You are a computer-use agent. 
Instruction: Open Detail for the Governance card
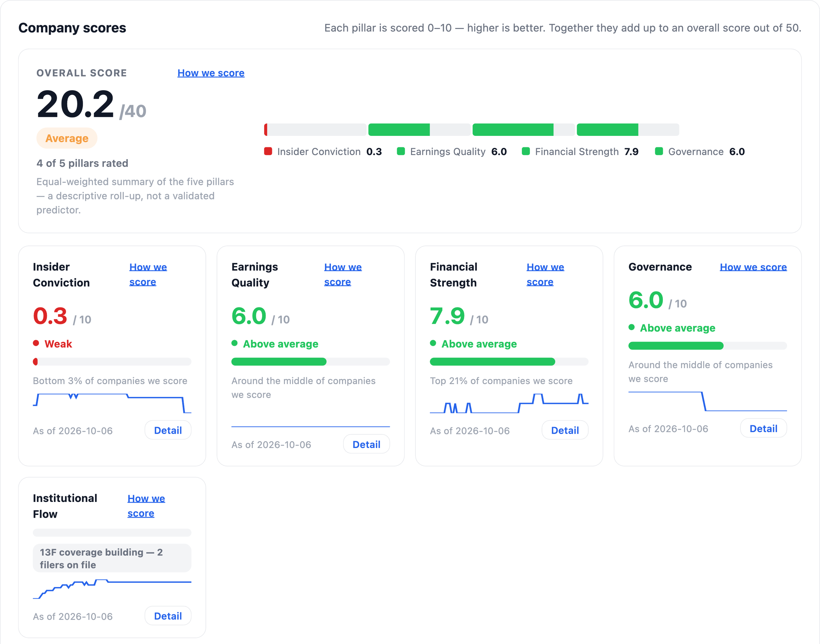click(x=763, y=428)
